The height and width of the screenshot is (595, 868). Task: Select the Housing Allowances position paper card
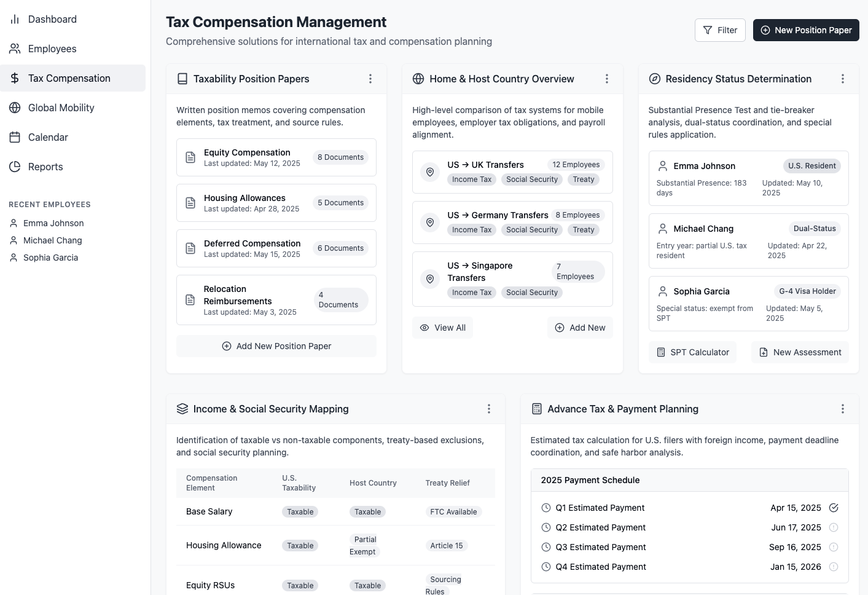point(276,203)
